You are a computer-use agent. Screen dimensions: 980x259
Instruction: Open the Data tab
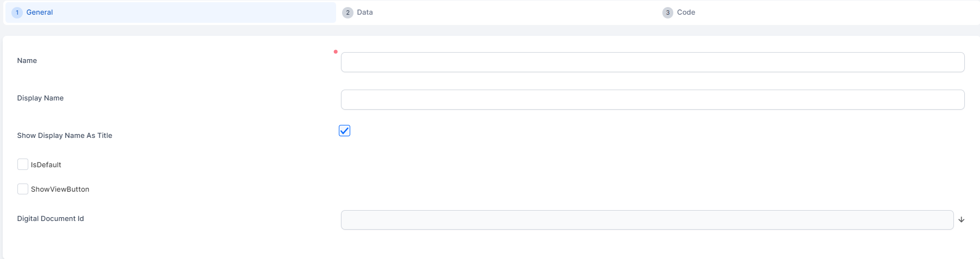(x=365, y=12)
